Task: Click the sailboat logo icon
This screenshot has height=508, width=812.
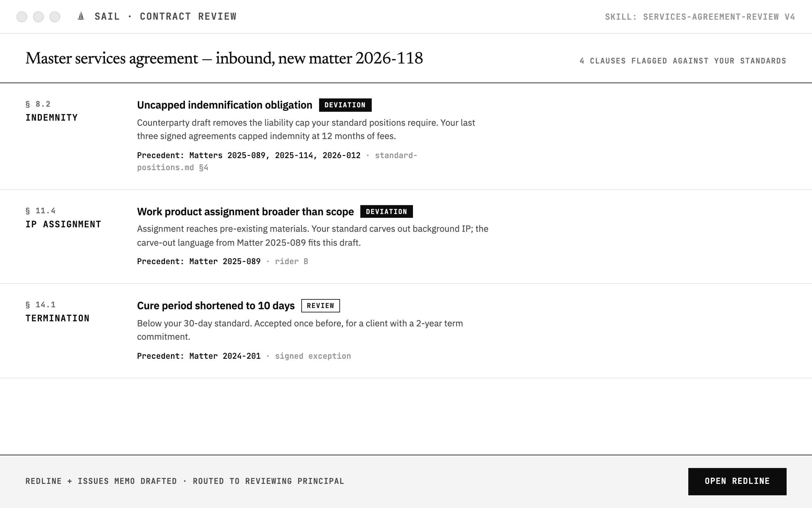Action: click(x=81, y=16)
